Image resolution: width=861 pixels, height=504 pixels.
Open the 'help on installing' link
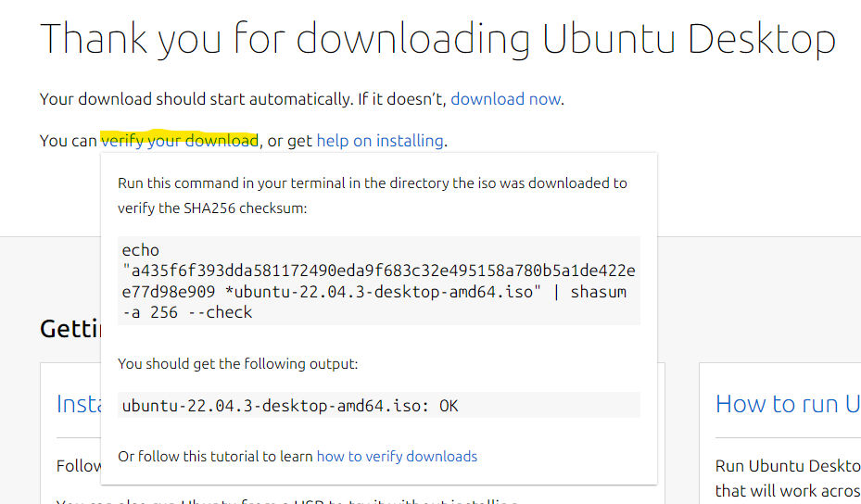pyautogui.click(x=380, y=141)
